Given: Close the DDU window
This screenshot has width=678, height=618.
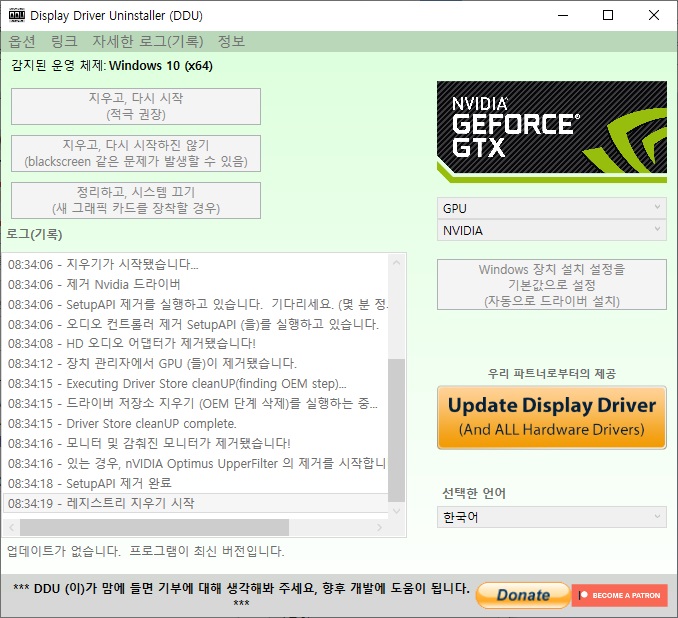Looking at the screenshot, I should click(653, 15).
